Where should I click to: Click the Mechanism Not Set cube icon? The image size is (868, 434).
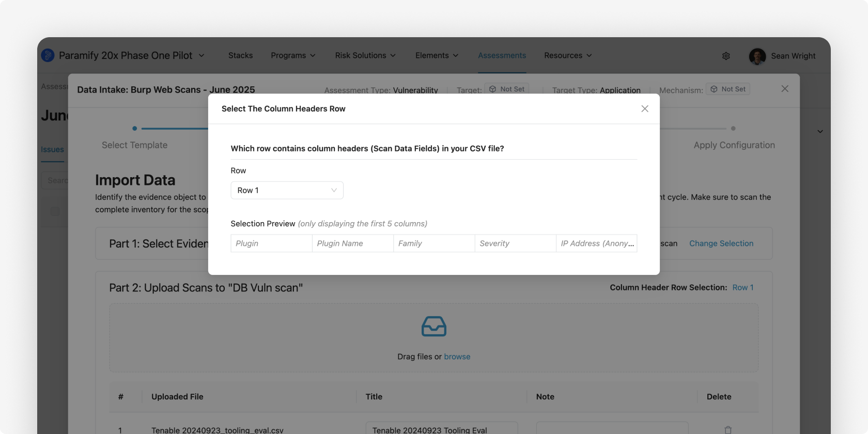pyautogui.click(x=714, y=89)
